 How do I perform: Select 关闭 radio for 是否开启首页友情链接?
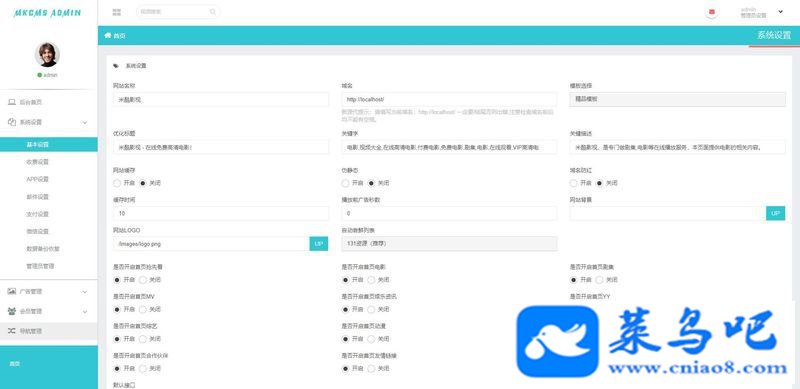click(371, 368)
